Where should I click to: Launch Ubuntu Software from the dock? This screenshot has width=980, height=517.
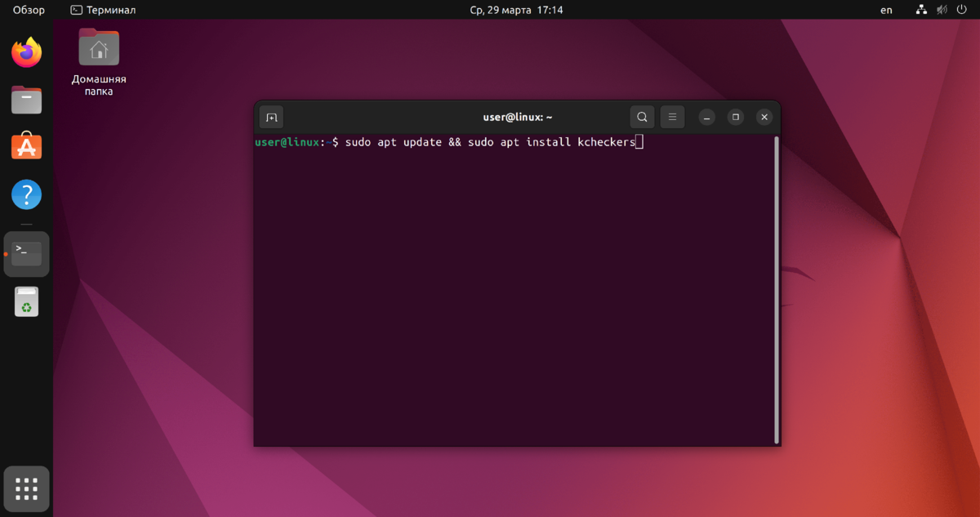pyautogui.click(x=26, y=147)
